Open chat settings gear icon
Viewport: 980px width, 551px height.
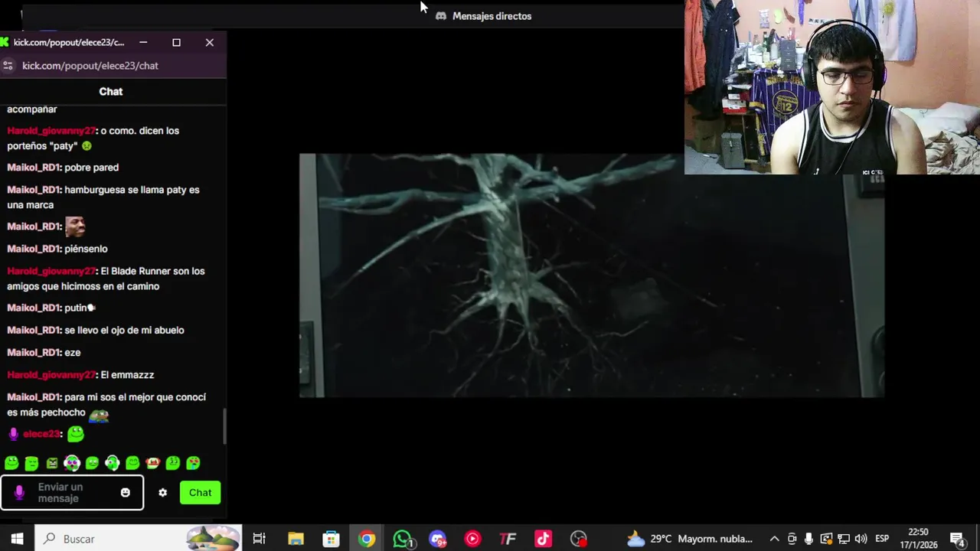162,493
